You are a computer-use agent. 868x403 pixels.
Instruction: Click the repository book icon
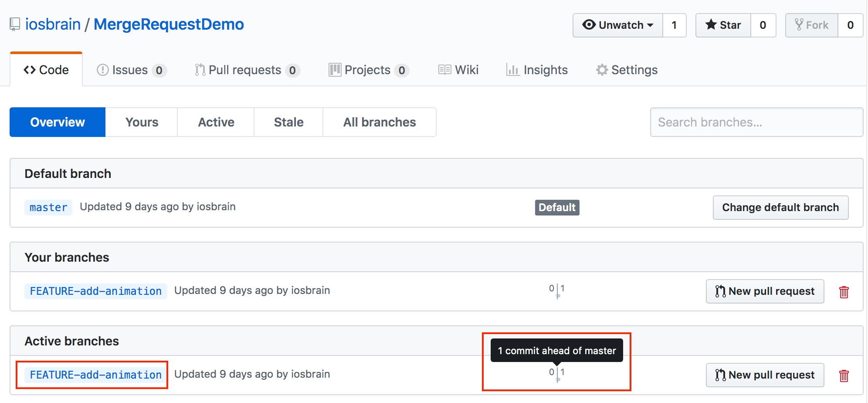click(15, 24)
